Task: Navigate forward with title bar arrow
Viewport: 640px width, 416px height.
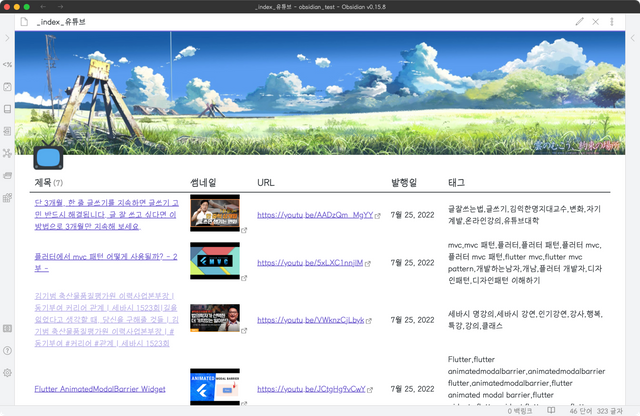Action: click(x=60, y=7)
